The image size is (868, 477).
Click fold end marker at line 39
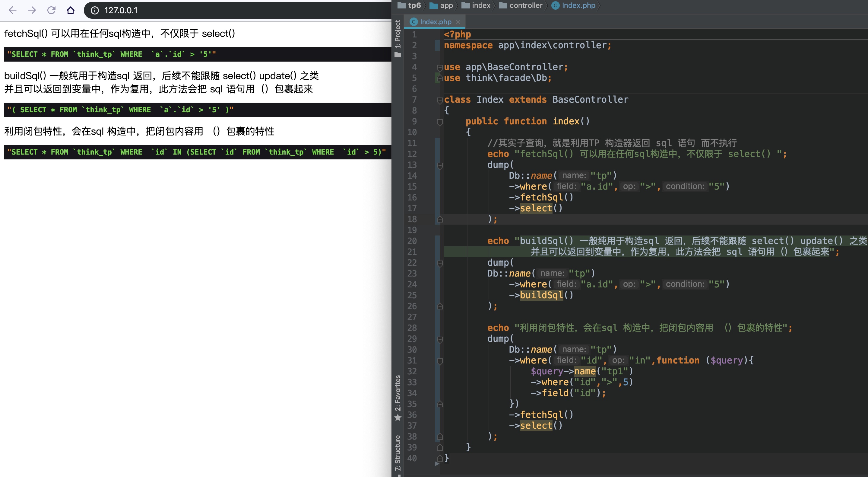(x=440, y=448)
